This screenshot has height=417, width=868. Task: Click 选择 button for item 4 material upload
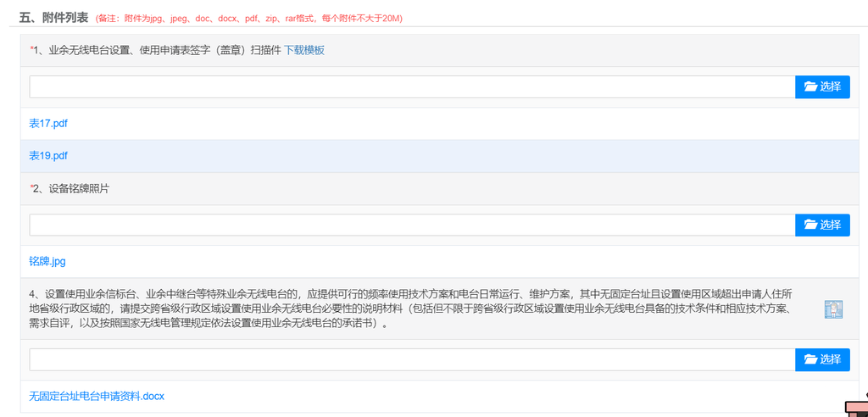pos(822,359)
